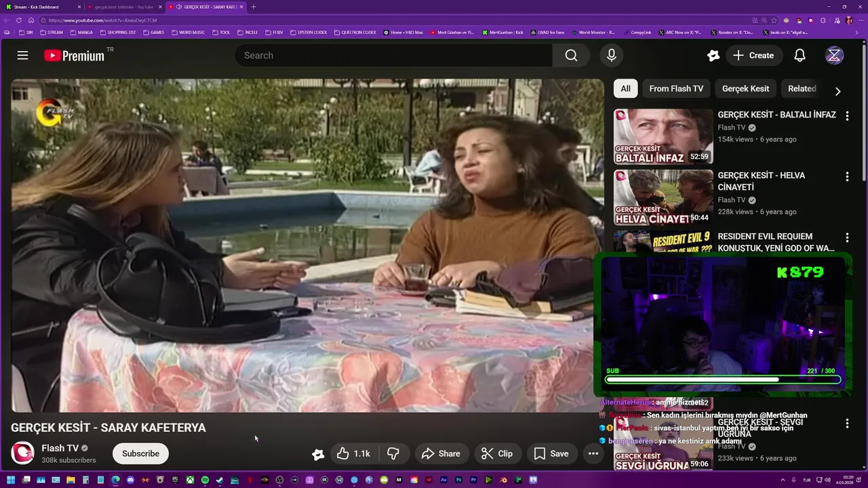
Task: Save the video to a playlist
Action: [551, 453]
